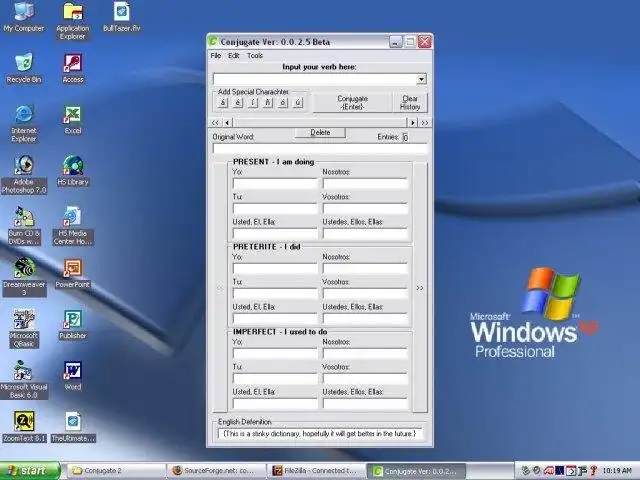This screenshot has height=480, width=640.
Task: Open the File menu in Conjugate
Action: [216, 56]
